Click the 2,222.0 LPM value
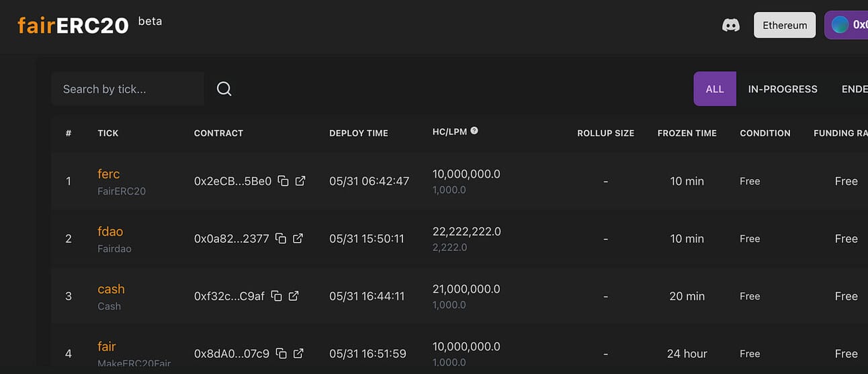 click(x=449, y=248)
